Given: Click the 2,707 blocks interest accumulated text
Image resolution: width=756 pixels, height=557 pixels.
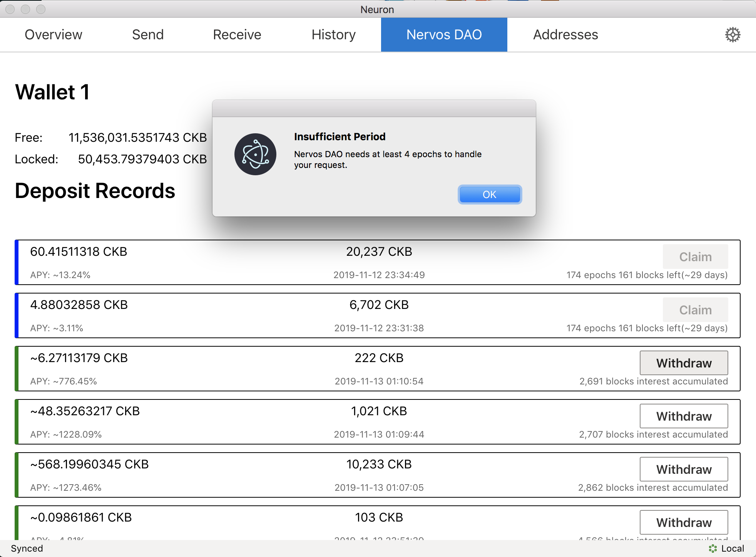Looking at the screenshot, I should pyautogui.click(x=654, y=435).
